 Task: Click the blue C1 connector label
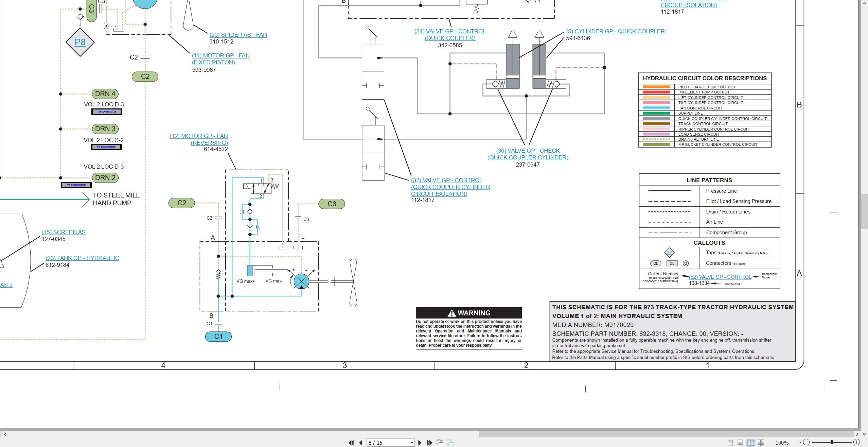218,337
